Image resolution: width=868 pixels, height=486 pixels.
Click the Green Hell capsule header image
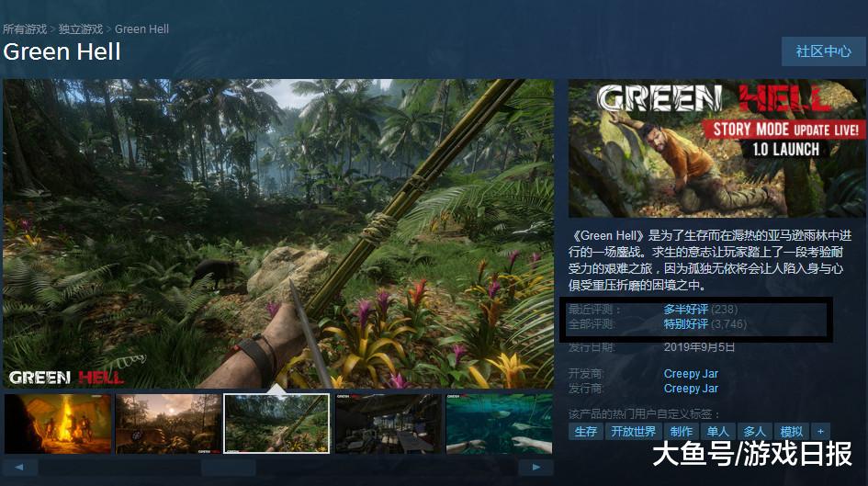716,148
